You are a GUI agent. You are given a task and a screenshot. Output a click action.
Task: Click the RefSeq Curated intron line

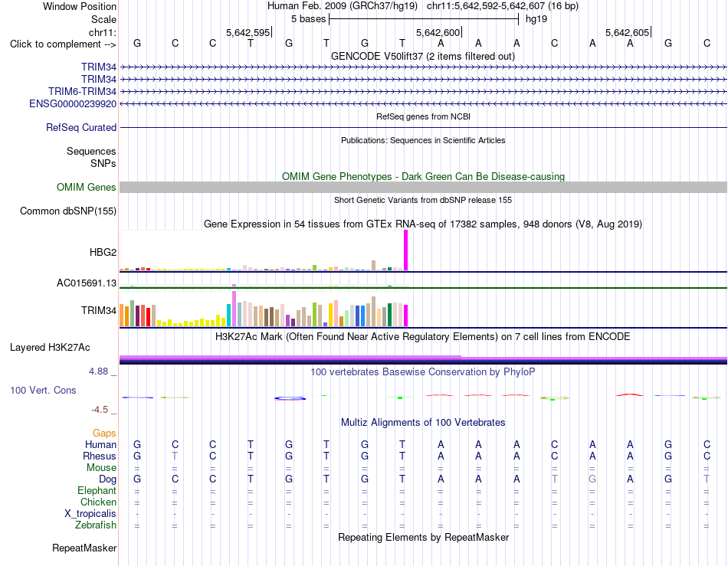coord(423,128)
